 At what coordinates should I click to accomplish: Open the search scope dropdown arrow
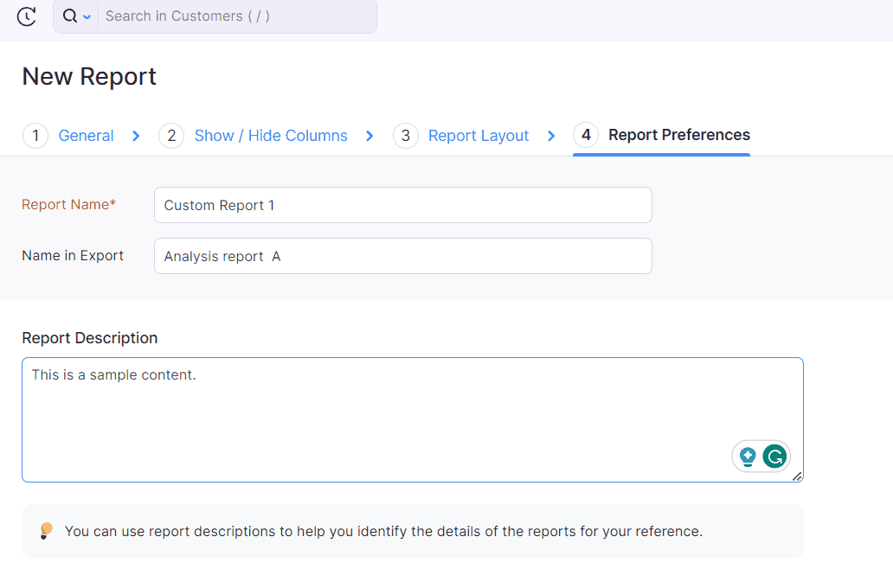pyautogui.click(x=87, y=17)
